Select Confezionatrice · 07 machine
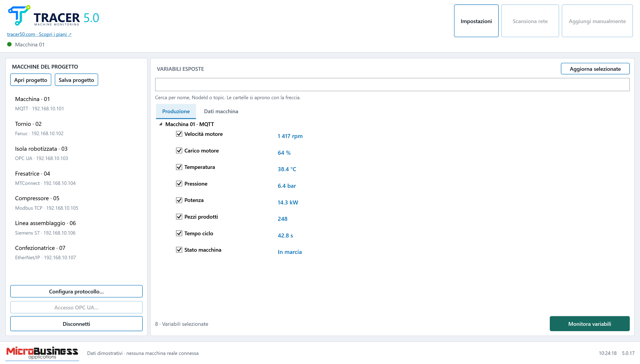 coord(76,253)
